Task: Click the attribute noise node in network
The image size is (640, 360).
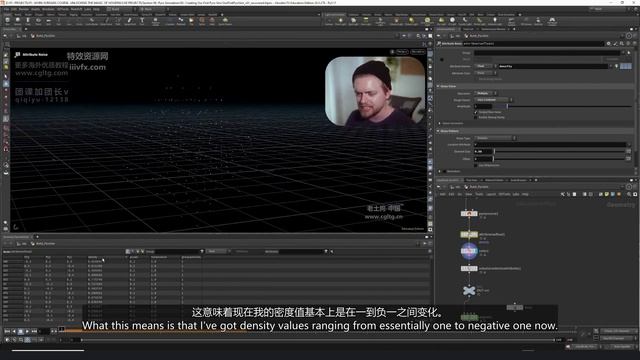Action: 469,234
